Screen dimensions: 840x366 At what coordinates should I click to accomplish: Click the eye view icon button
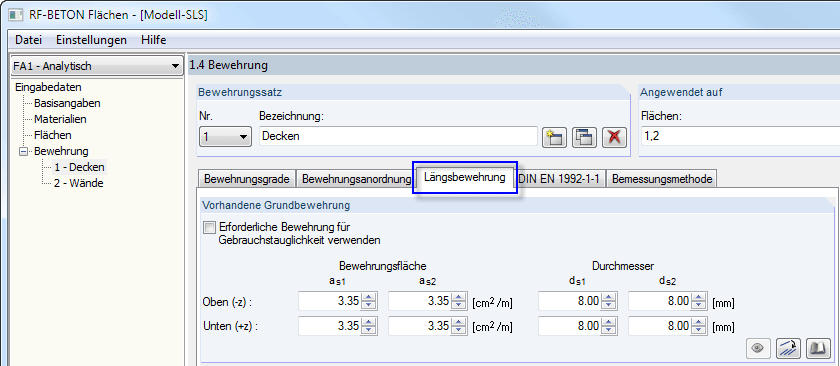pos(758,348)
